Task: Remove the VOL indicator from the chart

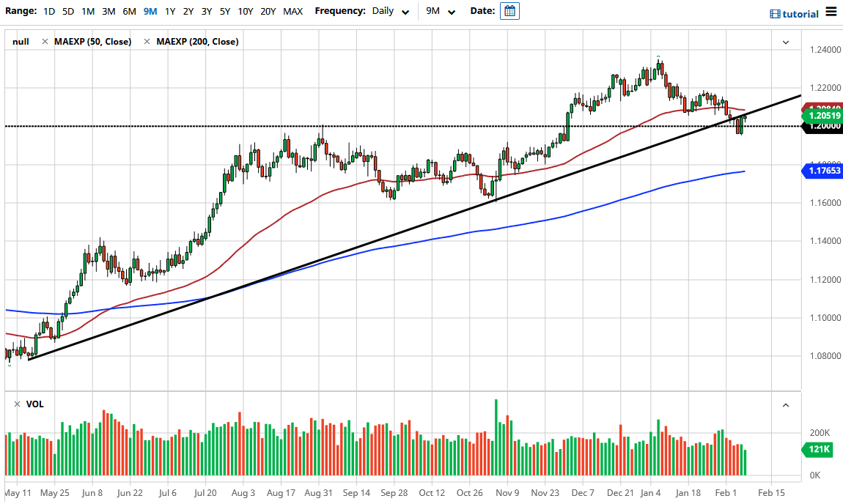Action: [x=18, y=404]
